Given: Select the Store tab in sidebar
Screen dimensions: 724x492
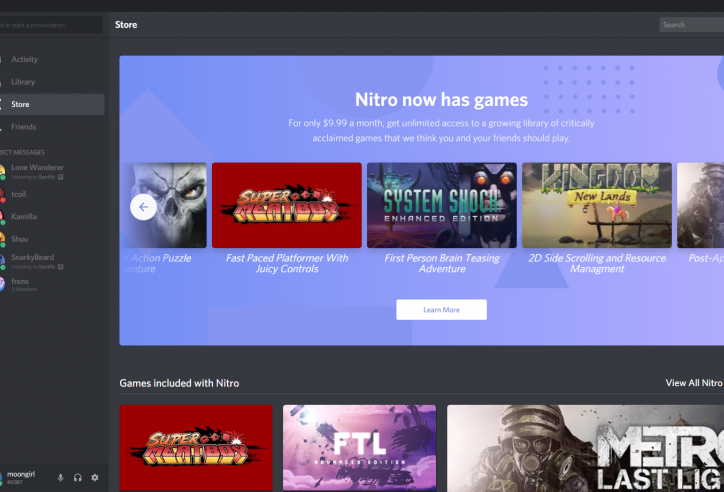Looking at the screenshot, I should [x=52, y=104].
